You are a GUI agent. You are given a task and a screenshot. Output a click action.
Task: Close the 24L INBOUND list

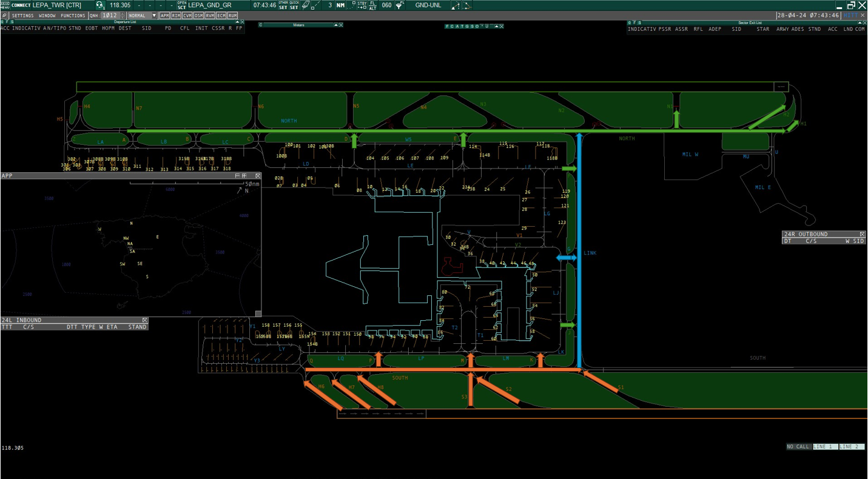click(x=145, y=320)
